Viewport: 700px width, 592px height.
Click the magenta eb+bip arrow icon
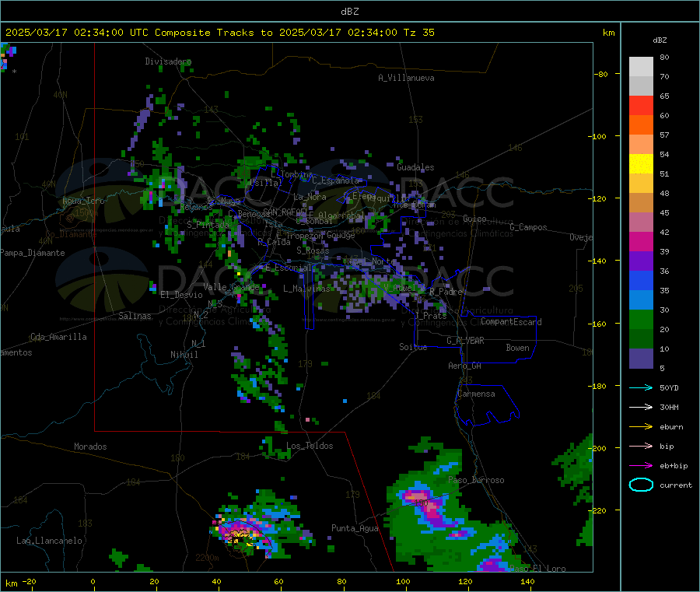pos(641,465)
